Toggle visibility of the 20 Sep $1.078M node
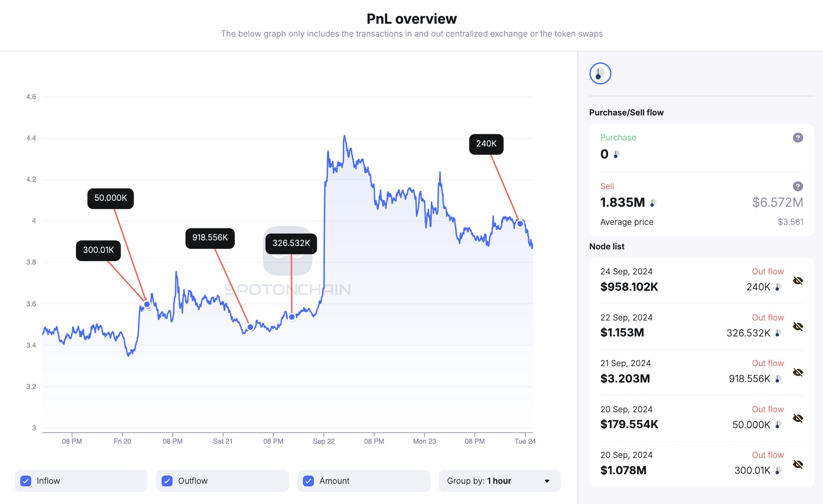 [x=798, y=464]
